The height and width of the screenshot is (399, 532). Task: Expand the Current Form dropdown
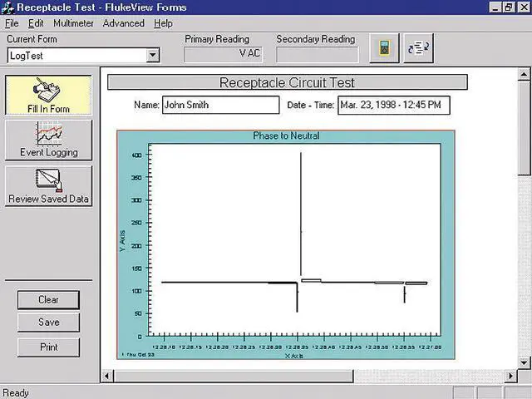[152, 56]
